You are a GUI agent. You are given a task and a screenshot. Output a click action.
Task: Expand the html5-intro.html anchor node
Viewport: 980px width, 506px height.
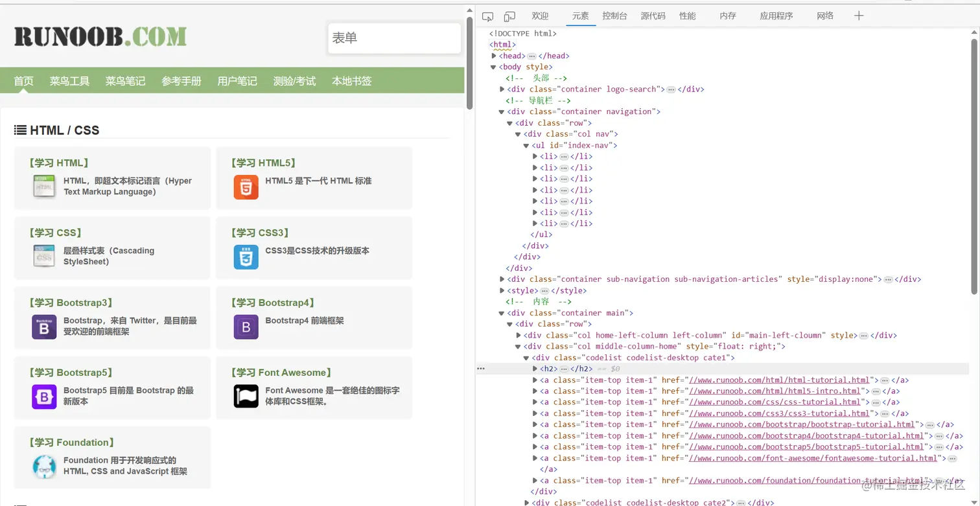pyautogui.click(x=535, y=391)
